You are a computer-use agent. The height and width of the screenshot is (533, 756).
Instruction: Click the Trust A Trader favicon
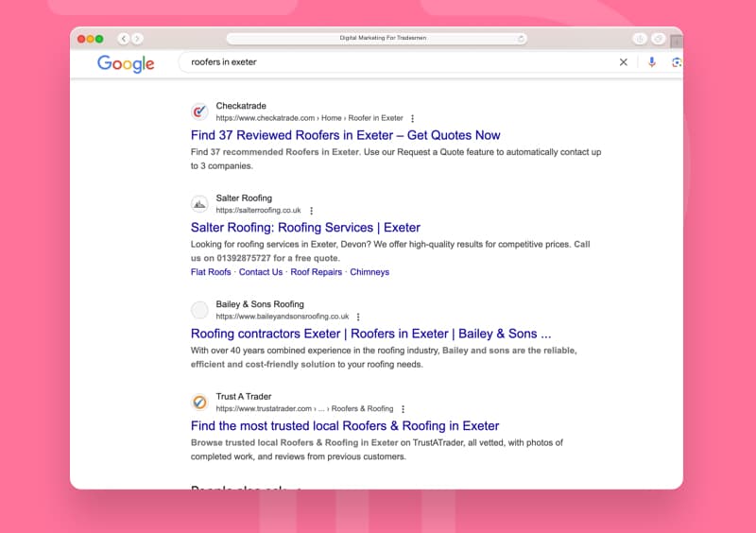[199, 402]
